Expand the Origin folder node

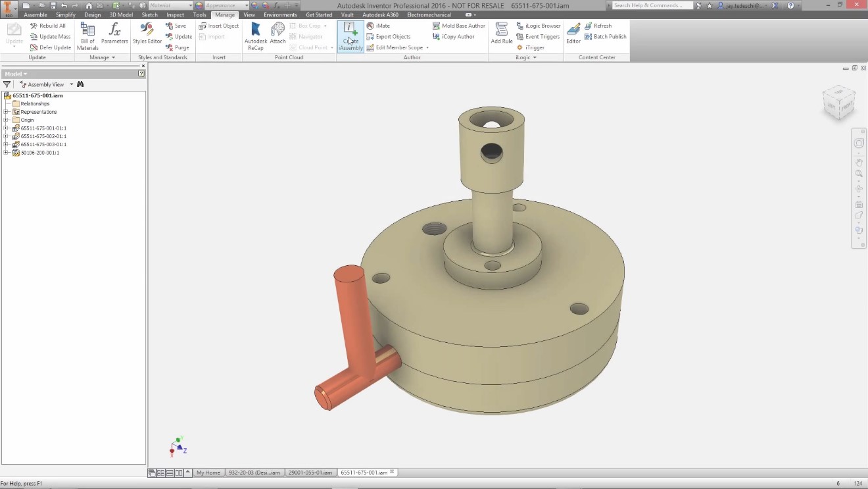click(x=6, y=120)
